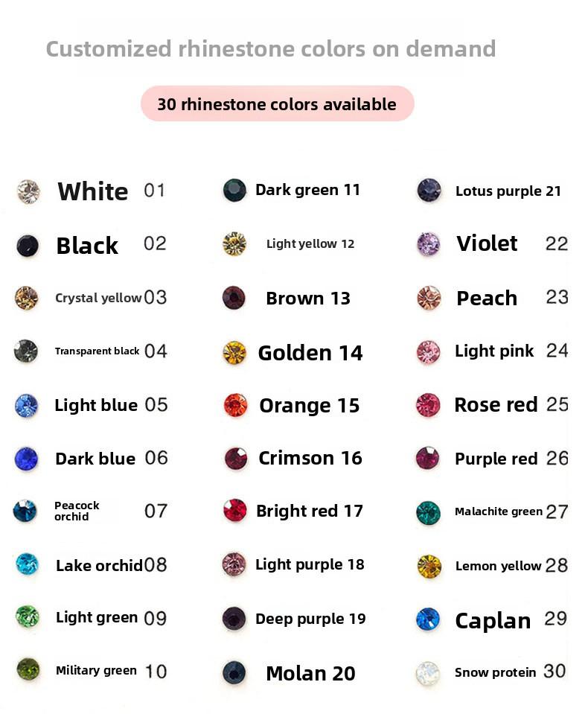
Task: Select the Snow protein 30 rhinestone
Action: pos(429,673)
